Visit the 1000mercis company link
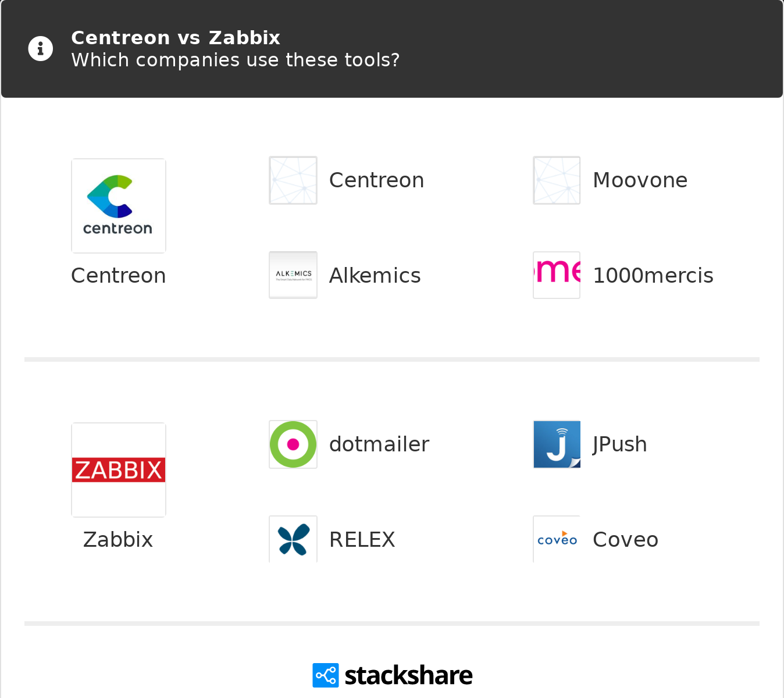 coord(653,276)
